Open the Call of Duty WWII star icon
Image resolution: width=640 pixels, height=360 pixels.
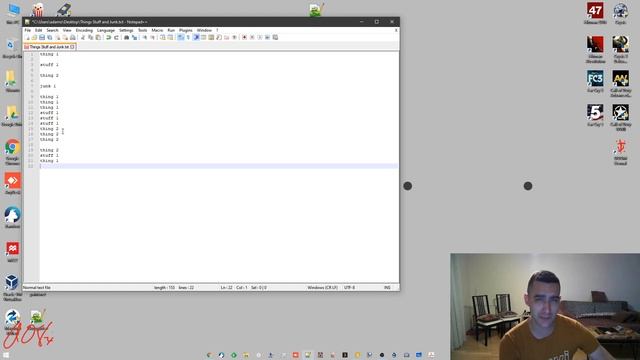(x=620, y=117)
